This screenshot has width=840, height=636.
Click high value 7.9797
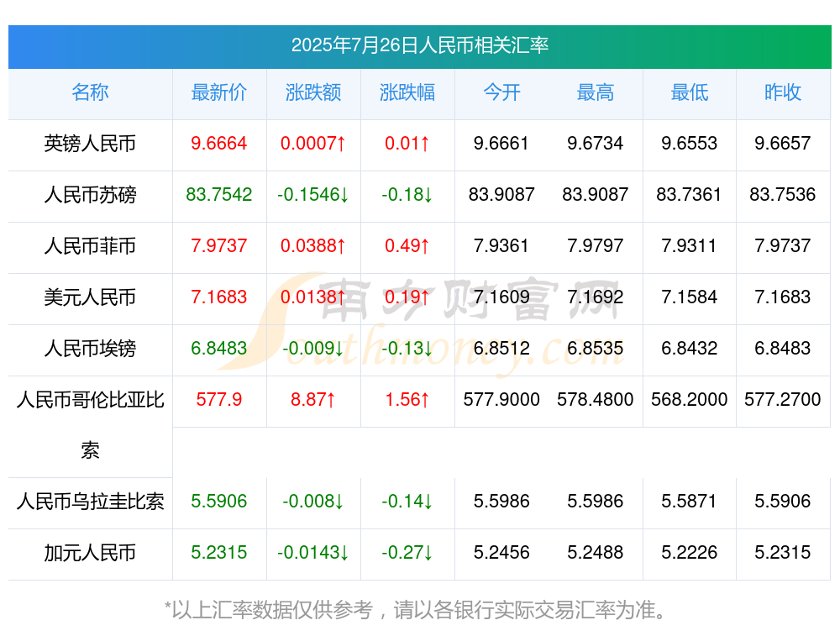596,245
